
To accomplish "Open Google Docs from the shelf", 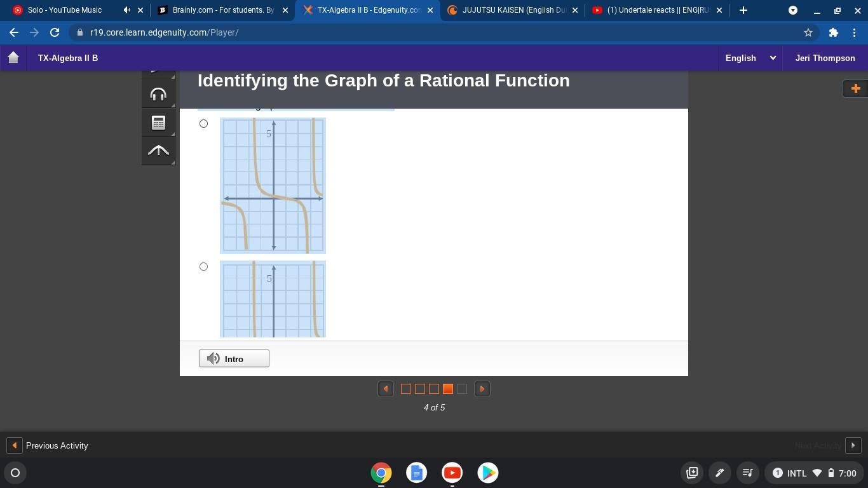I will pyautogui.click(x=417, y=473).
